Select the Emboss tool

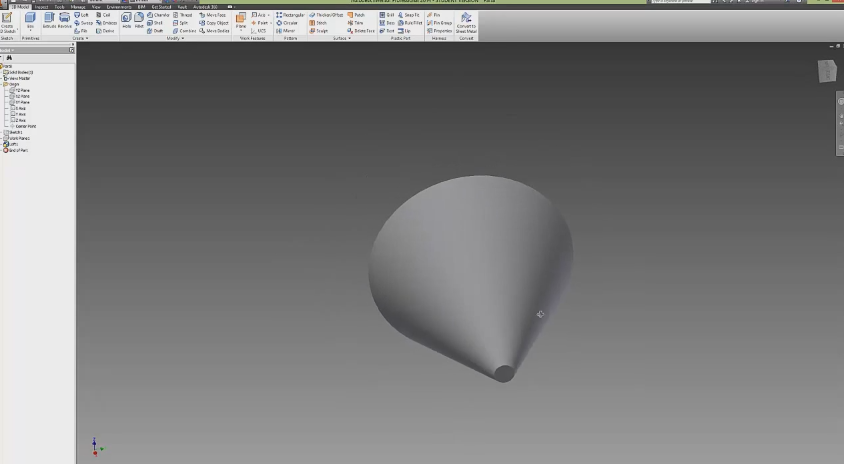[x=106, y=23]
